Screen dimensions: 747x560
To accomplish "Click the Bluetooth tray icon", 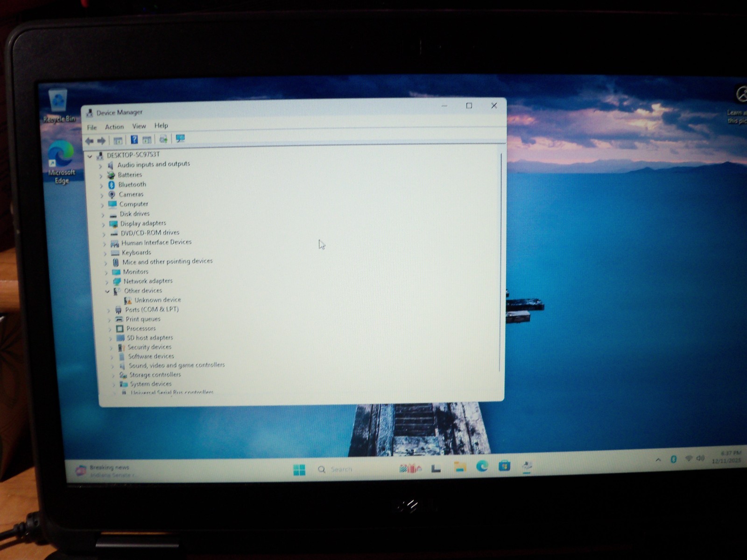I will (x=673, y=459).
